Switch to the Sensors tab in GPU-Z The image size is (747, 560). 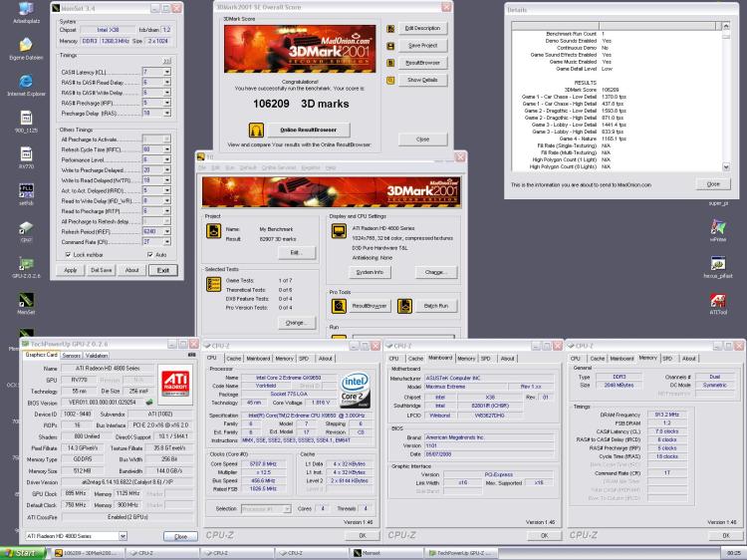click(x=71, y=355)
